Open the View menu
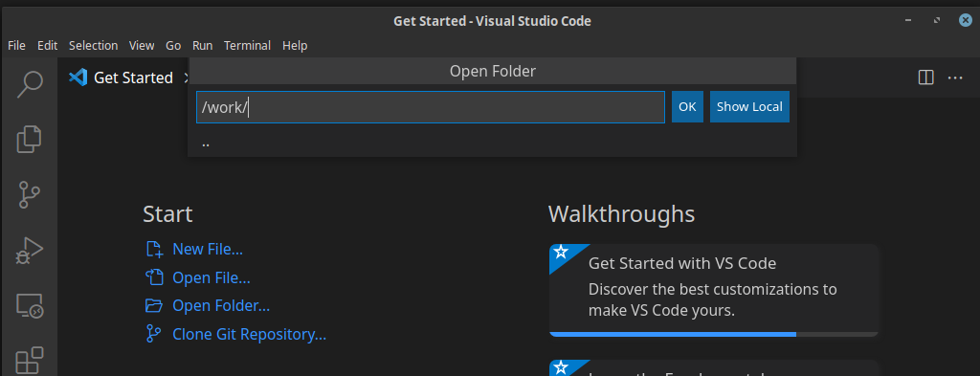Screen dimensions: 980x376 [142, 46]
